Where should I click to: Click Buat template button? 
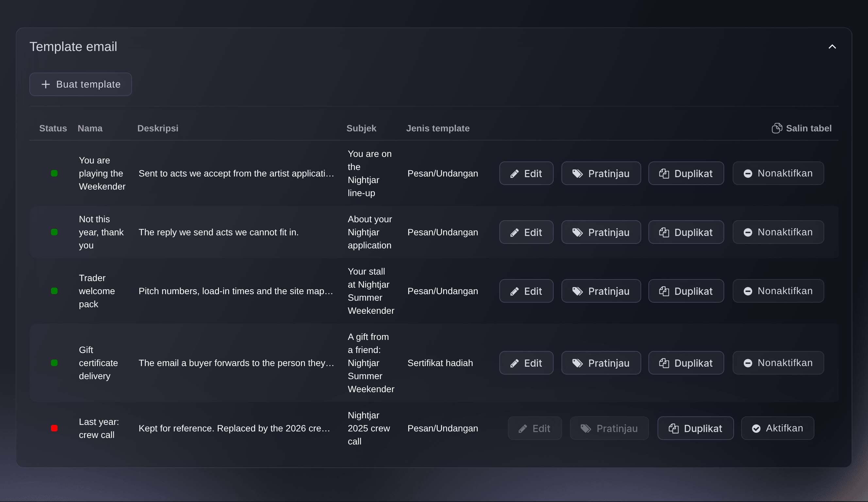pos(81,84)
